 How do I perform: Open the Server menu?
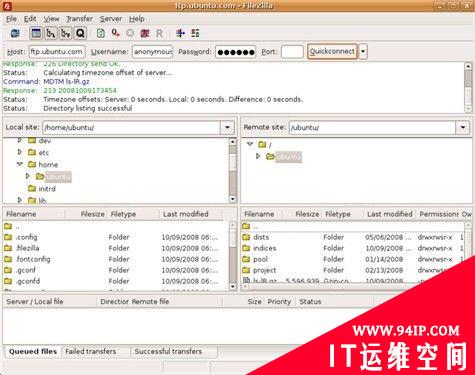(111, 19)
